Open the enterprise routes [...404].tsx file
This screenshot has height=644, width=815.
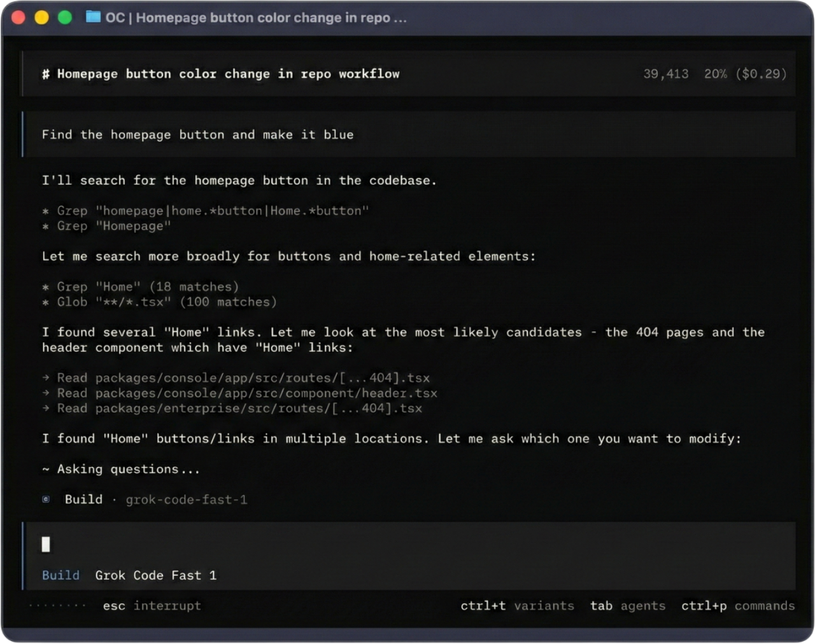click(x=239, y=409)
